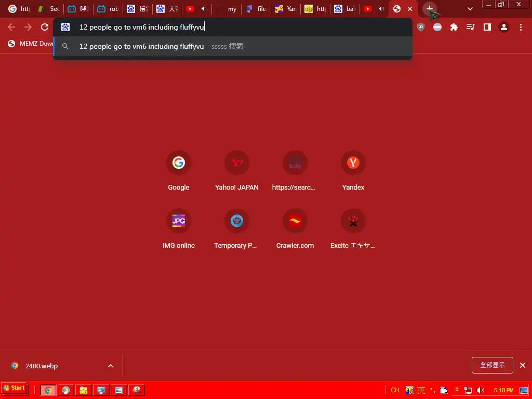Switch to the 'file' tab
Viewport: 532px width, 399px height.
256,9
